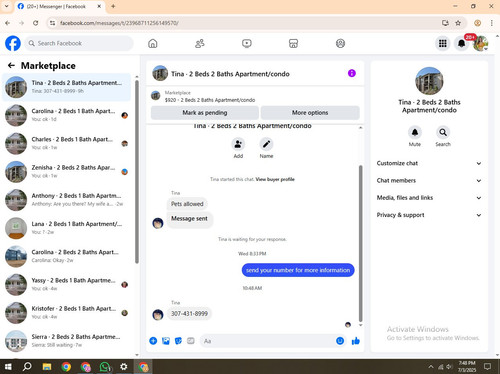Click the Aa message input box
500x374 pixels.
(x=268, y=341)
